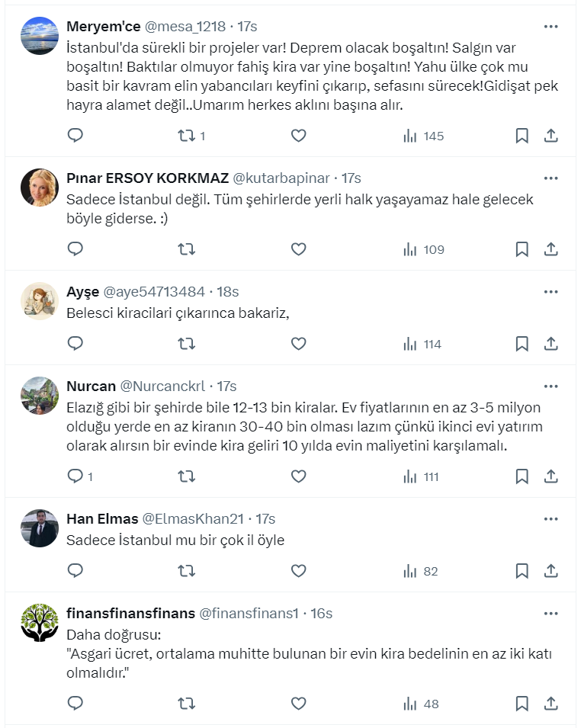Expand more options for finansfinansfinans's tweet
This screenshot has width=581, height=728.
pyautogui.click(x=551, y=613)
